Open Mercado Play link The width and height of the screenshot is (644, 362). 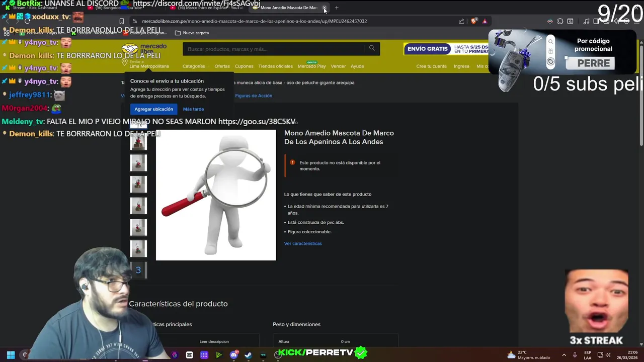click(311, 66)
